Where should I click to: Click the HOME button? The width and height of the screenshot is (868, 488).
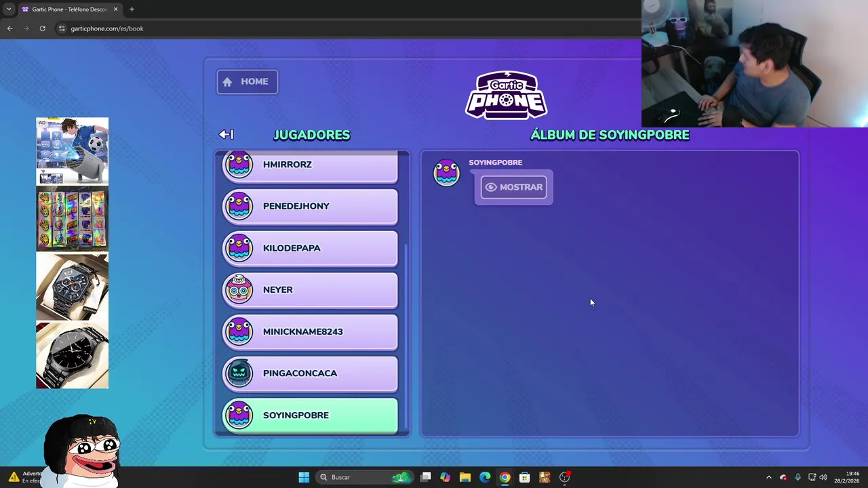pos(247,81)
